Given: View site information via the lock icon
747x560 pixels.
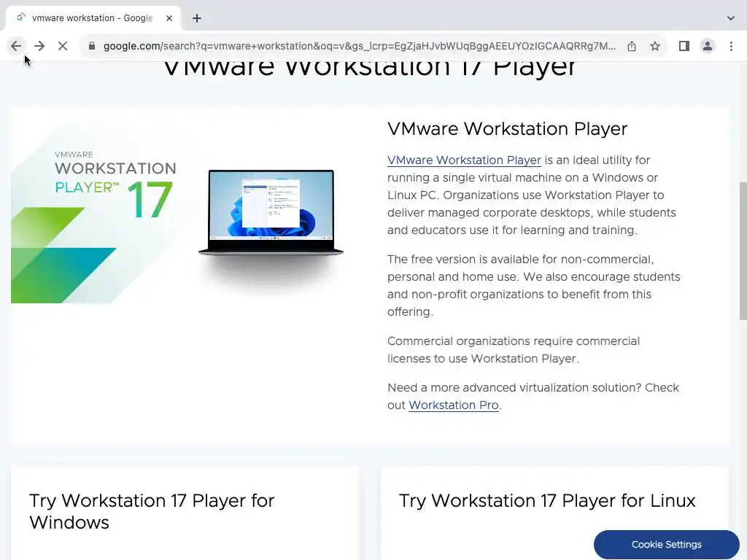Looking at the screenshot, I should [92, 46].
